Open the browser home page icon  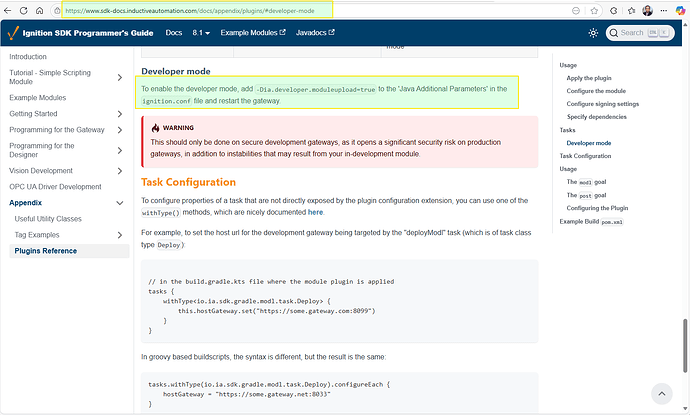tap(40, 11)
